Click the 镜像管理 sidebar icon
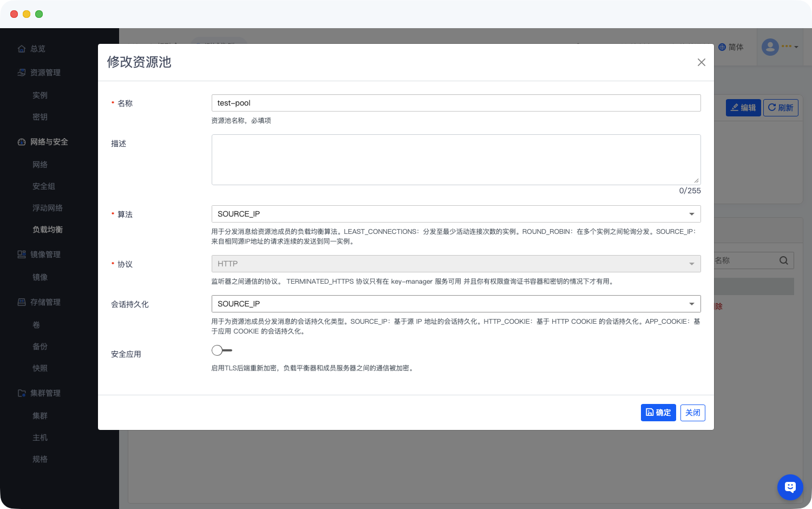 point(22,255)
